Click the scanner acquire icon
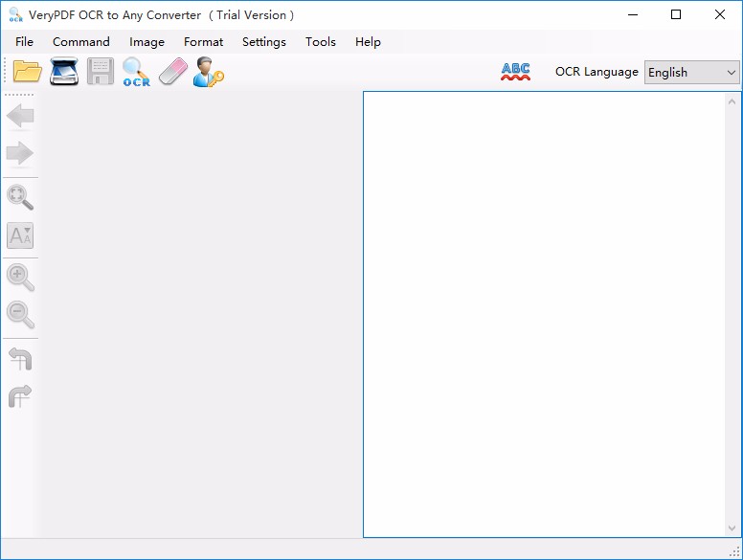Viewport: 743px width, 560px height. point(64,72)
